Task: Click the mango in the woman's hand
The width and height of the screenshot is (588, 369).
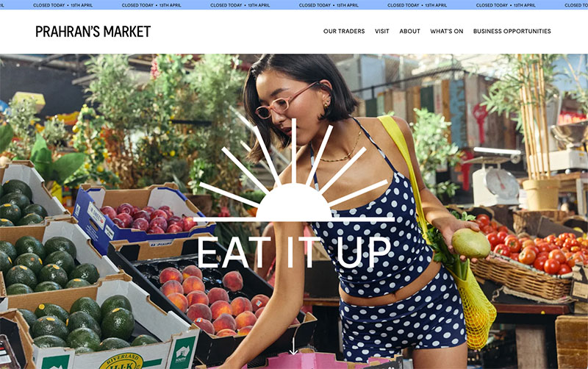Action: click(x=470, y=243)
